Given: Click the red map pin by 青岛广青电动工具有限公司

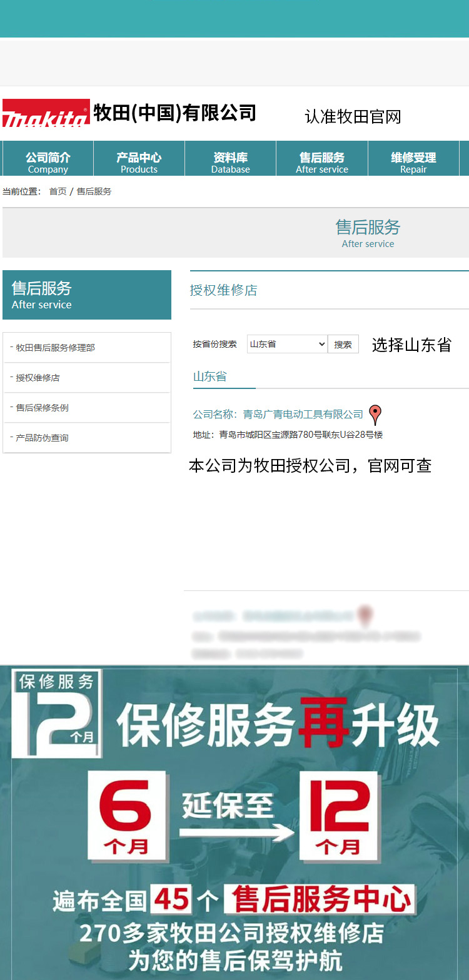Looking at the screenshot, I should [x=375, y=415].
